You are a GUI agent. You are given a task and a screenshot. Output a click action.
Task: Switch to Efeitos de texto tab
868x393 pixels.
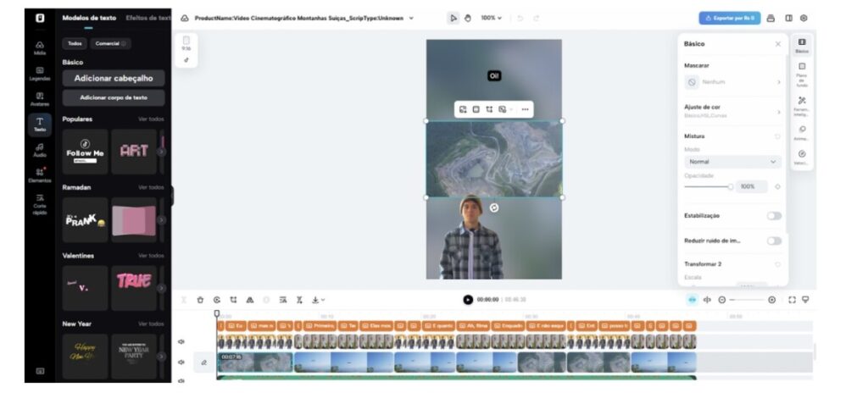tap(148, 18)
